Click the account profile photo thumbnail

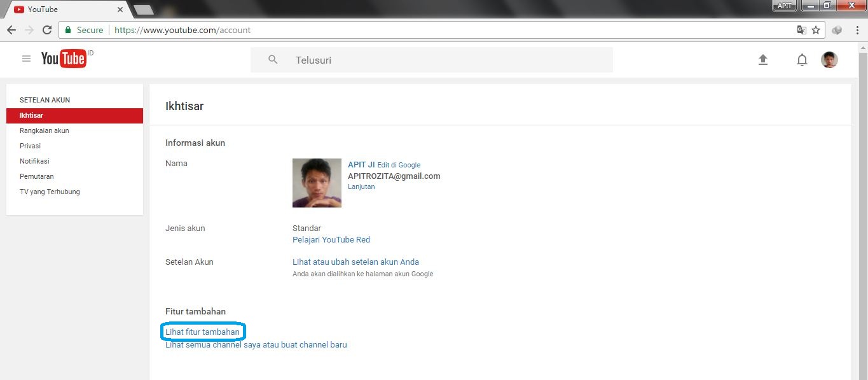[x=317, y=183]
